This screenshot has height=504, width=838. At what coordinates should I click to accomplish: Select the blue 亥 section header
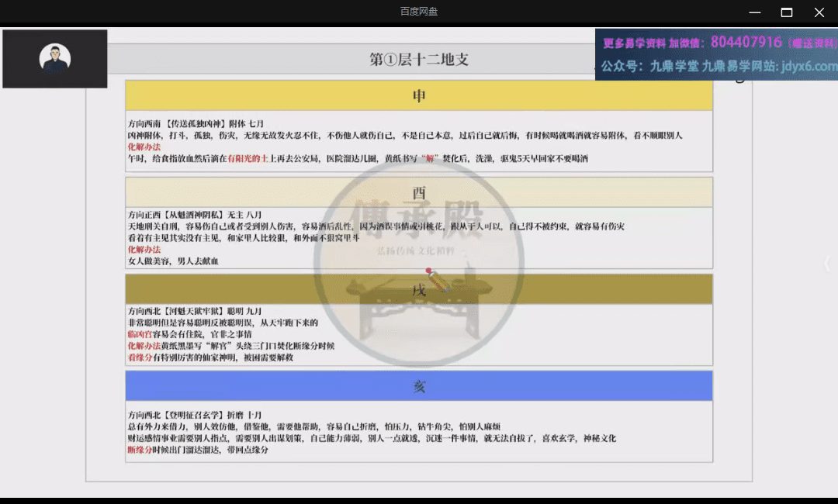(x=419, y=385)
